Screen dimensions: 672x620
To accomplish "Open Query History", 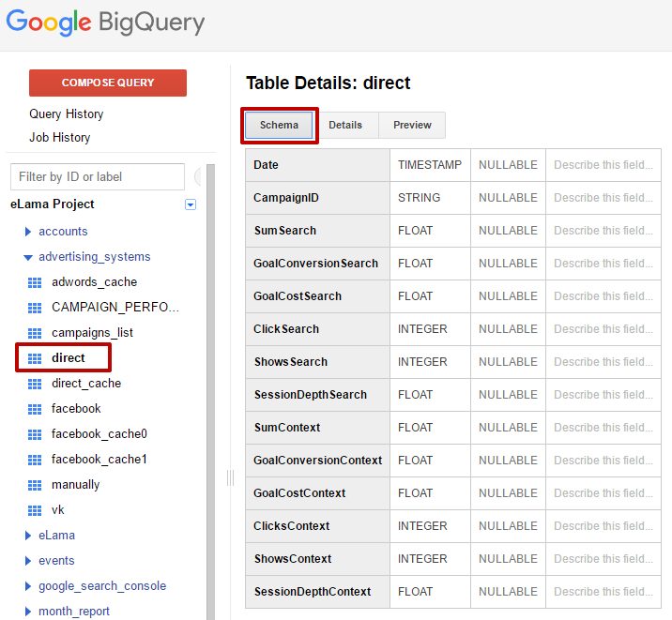I will click(x=67, y=114).
